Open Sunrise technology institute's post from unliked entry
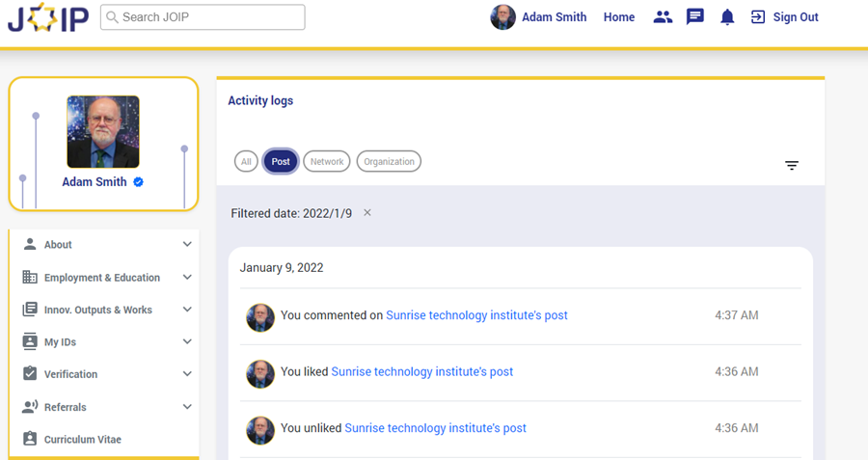 435,428
